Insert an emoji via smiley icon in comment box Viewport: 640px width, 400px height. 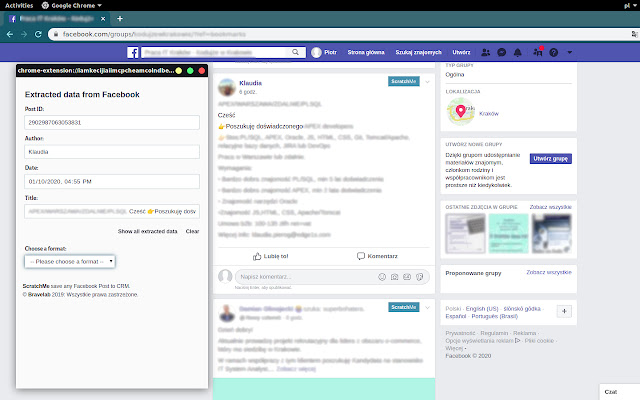click(x=382, y=277)
